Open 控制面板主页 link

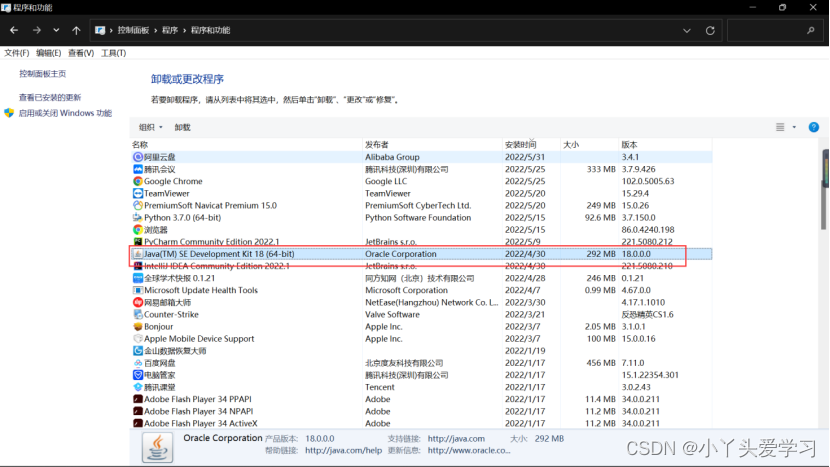[x=42, y=74]
